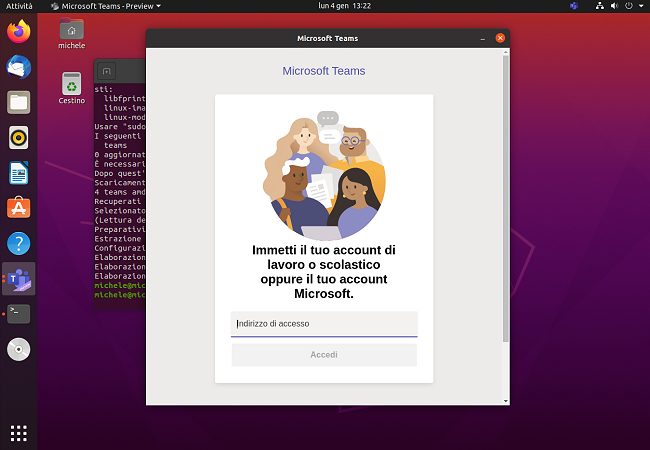650x450 pixels.
Task: Open the optical disc dock icon
Action: point(19,349)
